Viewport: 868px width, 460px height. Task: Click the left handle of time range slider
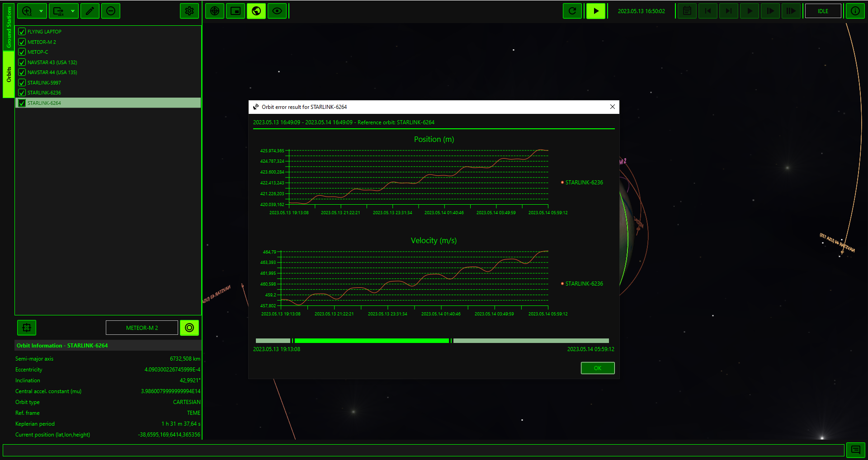[292, 341]
